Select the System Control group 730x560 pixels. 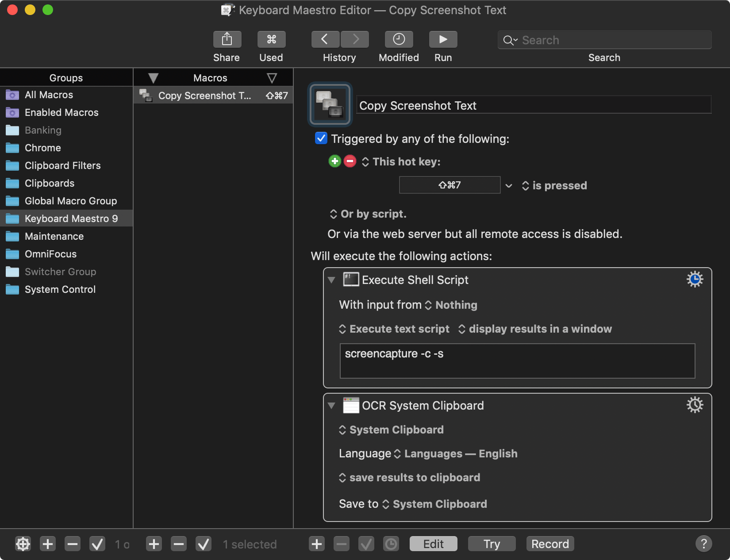pyautogui.click(x=66, y=289)
